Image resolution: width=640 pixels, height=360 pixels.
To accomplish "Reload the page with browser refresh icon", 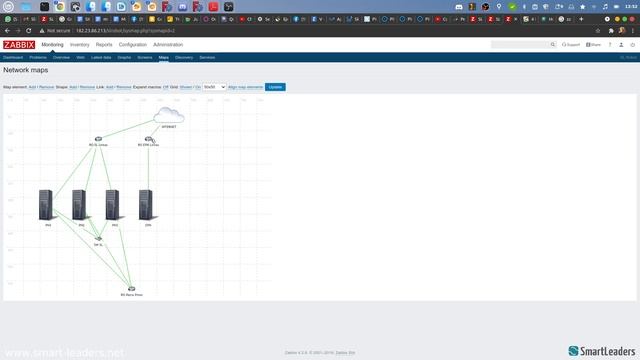I will pos(29,31).
